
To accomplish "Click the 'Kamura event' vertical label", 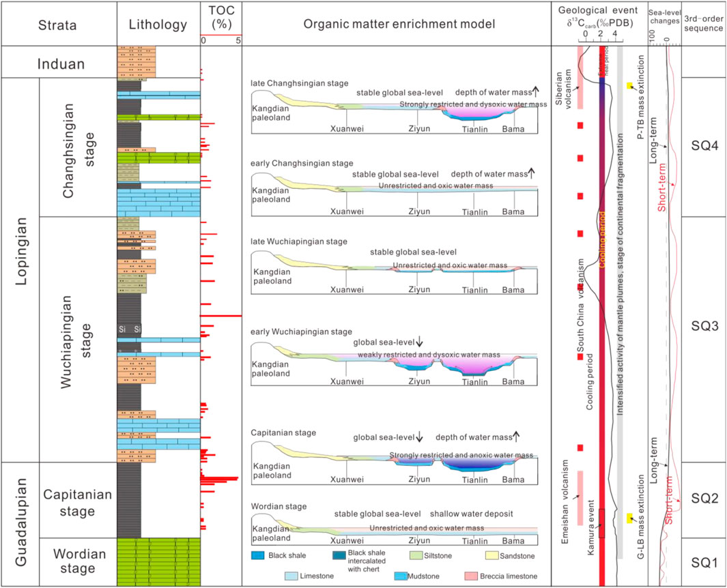I will pos(590,527).
